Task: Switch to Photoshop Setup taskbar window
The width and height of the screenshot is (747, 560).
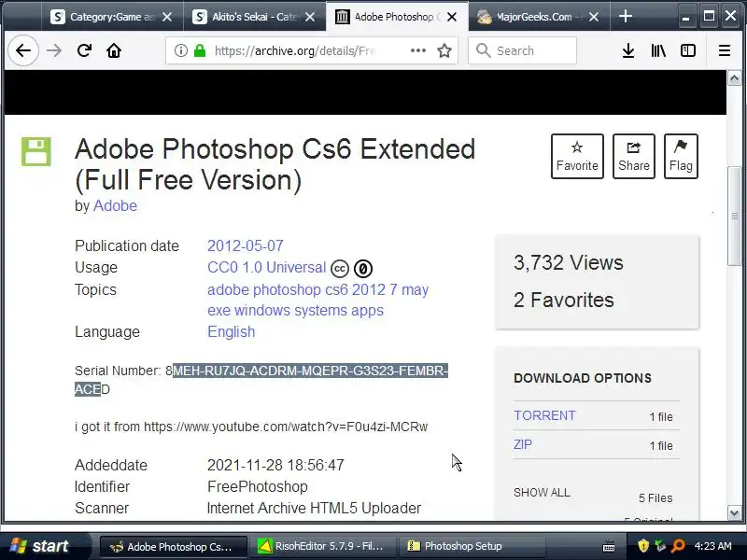Action: tap(472, 546)
